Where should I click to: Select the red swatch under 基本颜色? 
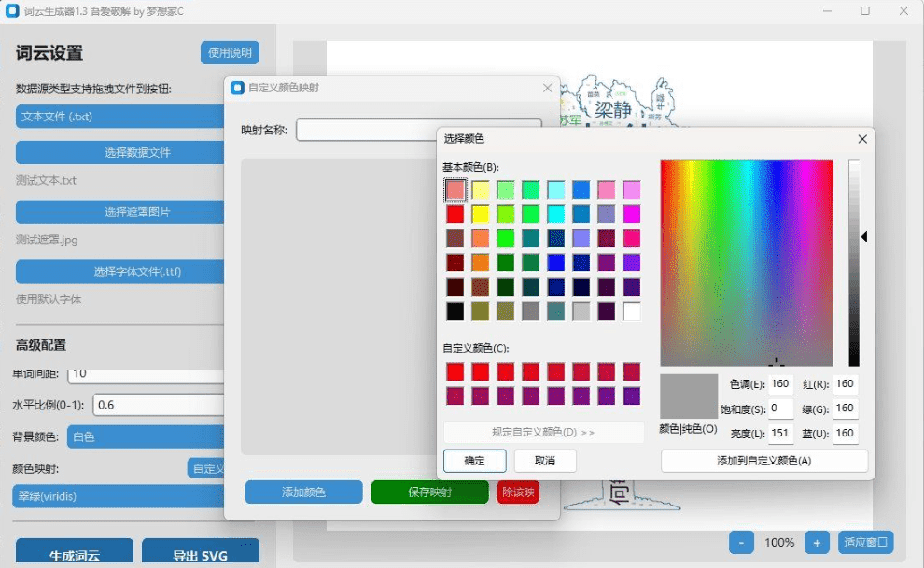coord(455,214)
